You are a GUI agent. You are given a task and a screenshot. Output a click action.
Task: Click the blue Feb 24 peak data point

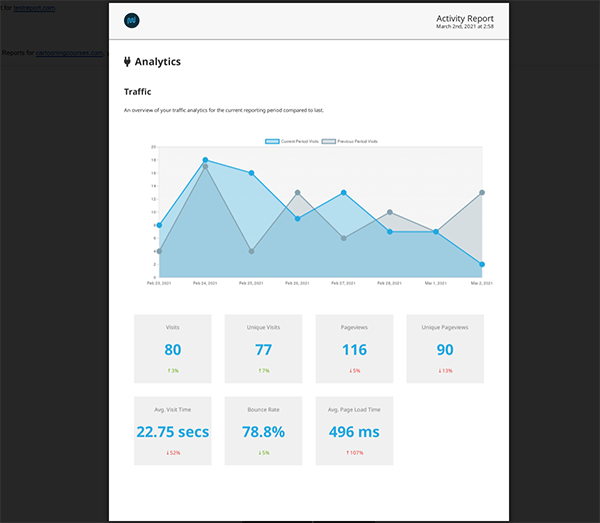click(x=205, y=160)
